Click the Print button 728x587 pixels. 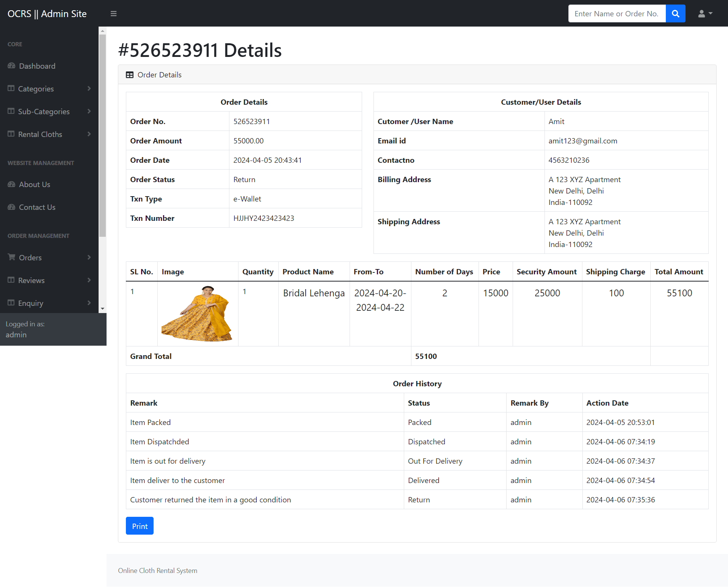pyautogui.click(x=140, y=526)
